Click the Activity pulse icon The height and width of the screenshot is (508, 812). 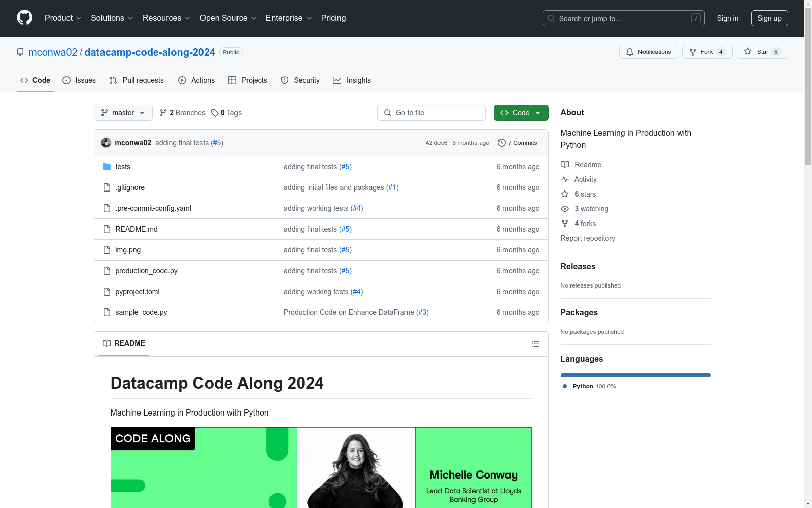[x=565, y=179]
